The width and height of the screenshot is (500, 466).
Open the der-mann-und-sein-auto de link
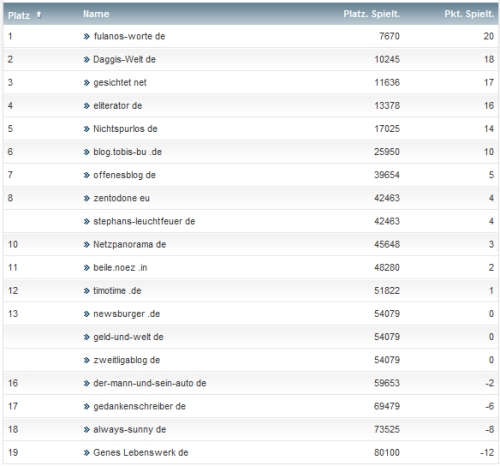150,383
